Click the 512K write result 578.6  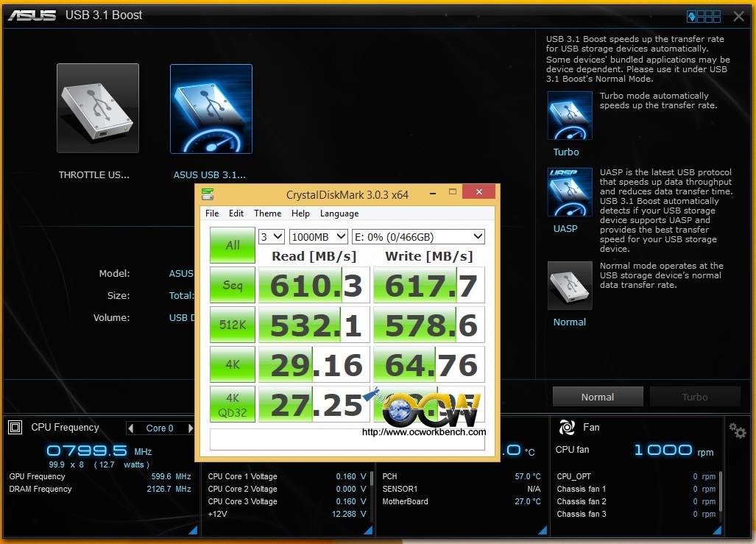pos(429,325)
